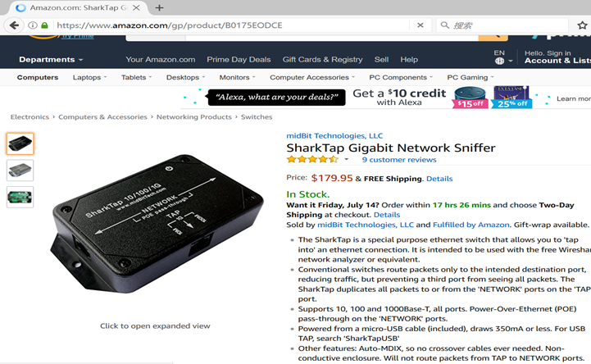Bookmark this page with star icon
This screenshot has width=591, height=364.
(582, 25)
